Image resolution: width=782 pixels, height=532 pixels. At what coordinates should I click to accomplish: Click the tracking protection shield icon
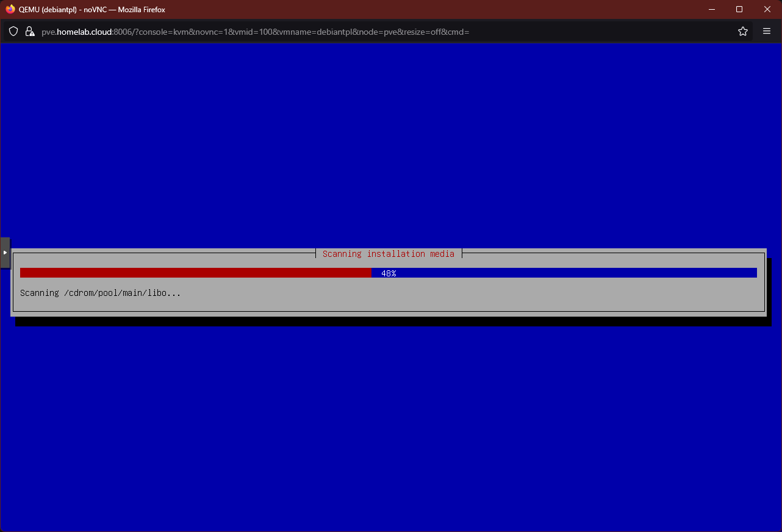coord(13,31)
